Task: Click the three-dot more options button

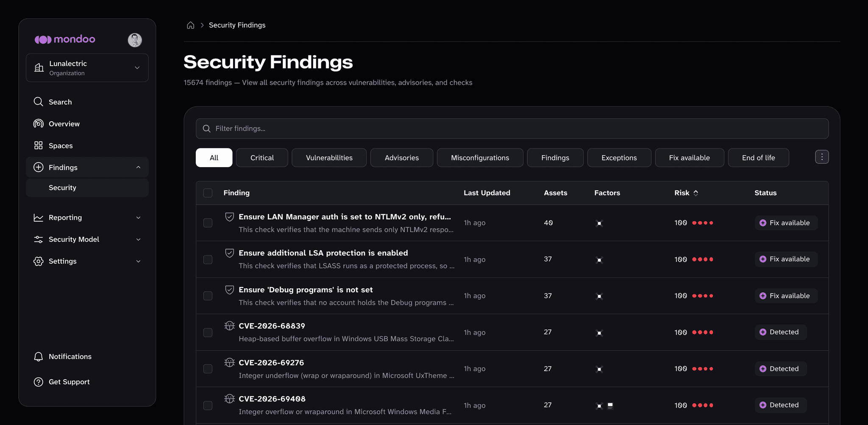Action: point(822,157)
